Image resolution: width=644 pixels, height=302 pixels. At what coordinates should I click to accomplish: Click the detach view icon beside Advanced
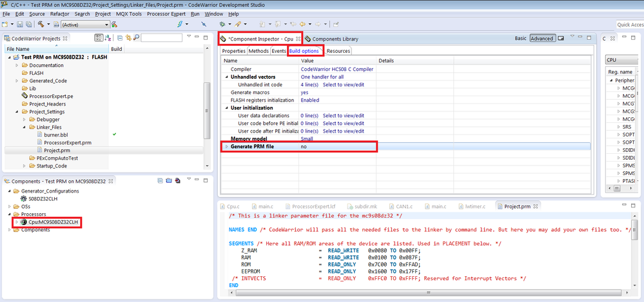[x=561, y=39]
